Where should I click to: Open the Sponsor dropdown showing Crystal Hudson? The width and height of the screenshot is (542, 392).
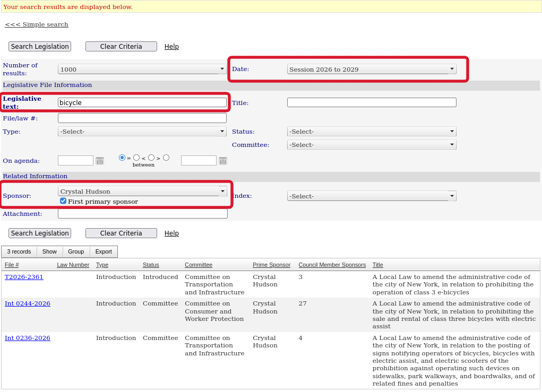142,191
